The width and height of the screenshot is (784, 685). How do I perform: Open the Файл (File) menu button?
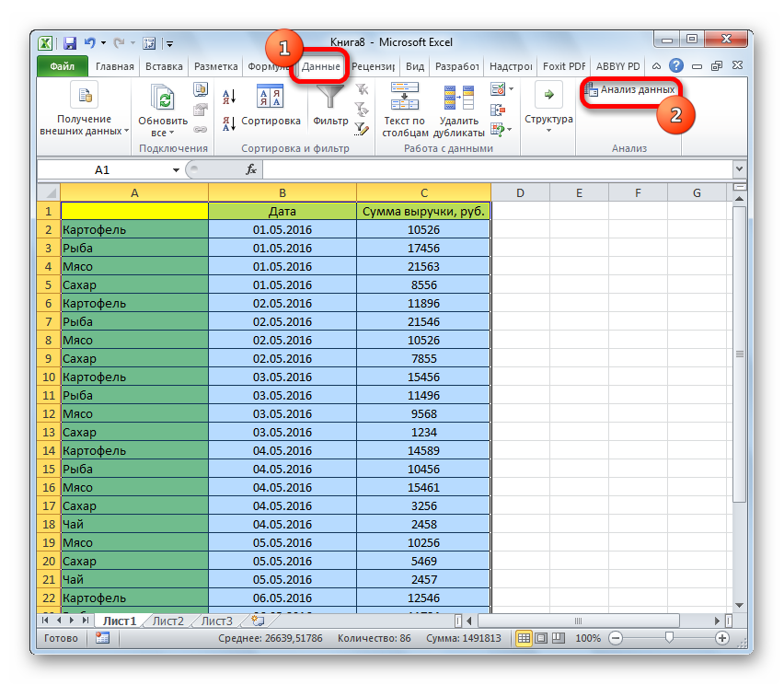point(62,66)
